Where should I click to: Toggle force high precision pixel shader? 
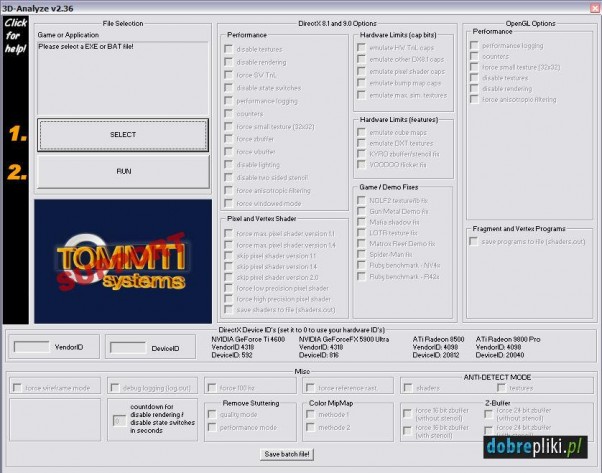point(228,299)
